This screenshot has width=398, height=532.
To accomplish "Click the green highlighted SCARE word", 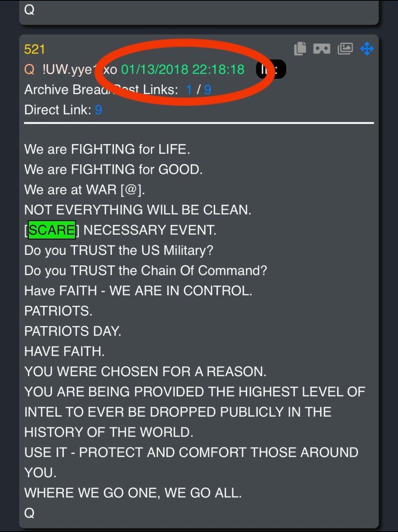I will [52, 230].
